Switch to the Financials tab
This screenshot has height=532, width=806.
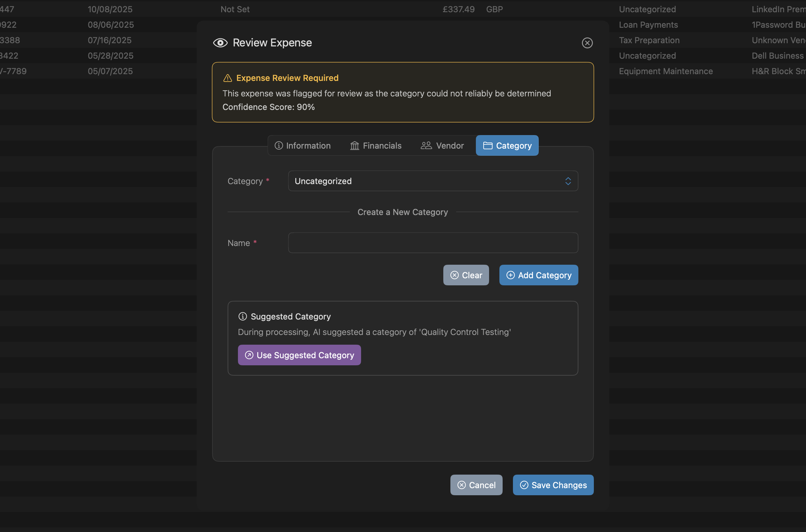click(x=376, y=145)
